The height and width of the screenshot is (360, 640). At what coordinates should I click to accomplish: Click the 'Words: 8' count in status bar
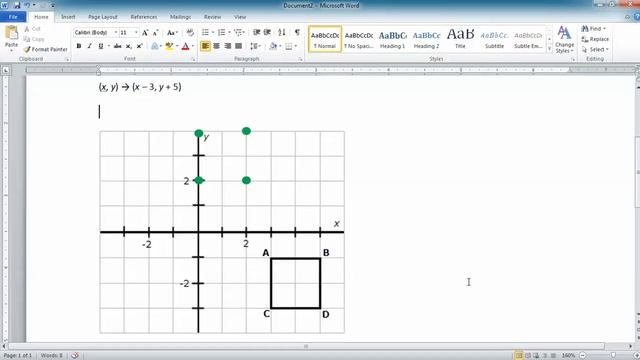click(51, 356)
